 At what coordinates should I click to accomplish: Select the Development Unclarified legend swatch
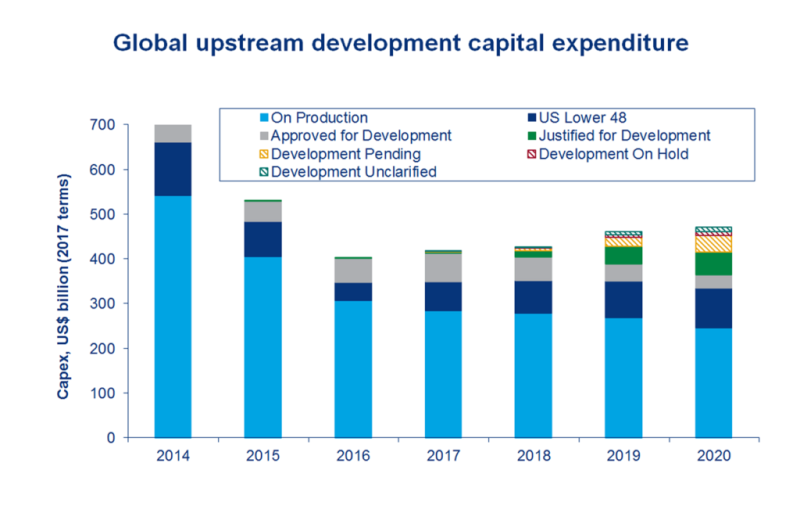[264, 172]
